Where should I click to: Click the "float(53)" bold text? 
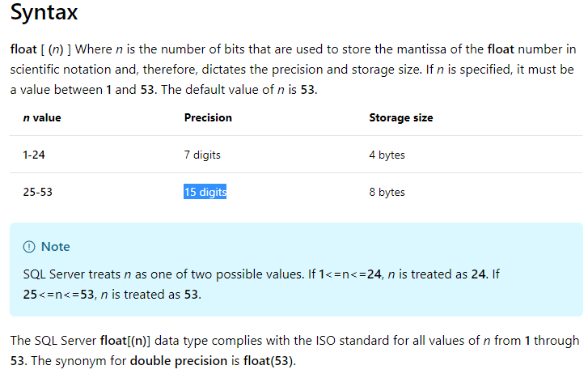pyautogui.click(x=269, y=361)
